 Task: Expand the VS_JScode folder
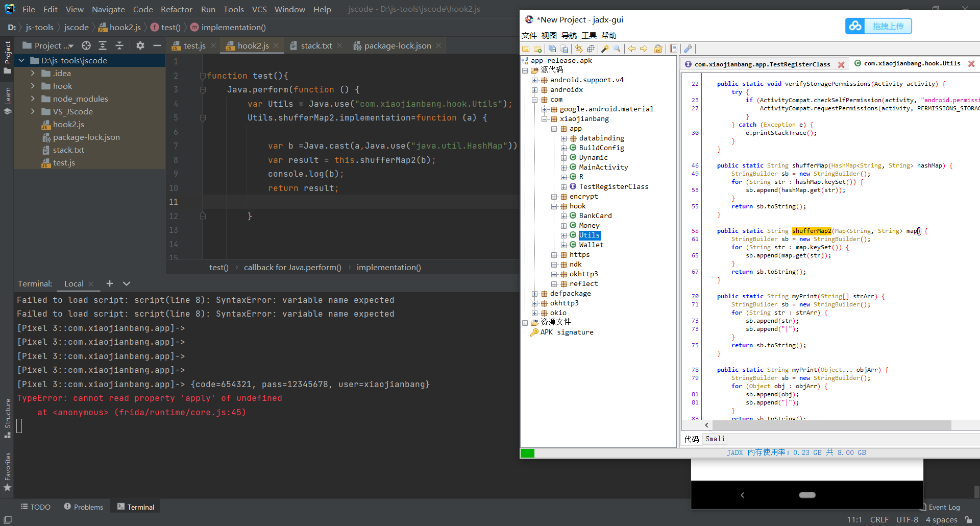point(33,111)
